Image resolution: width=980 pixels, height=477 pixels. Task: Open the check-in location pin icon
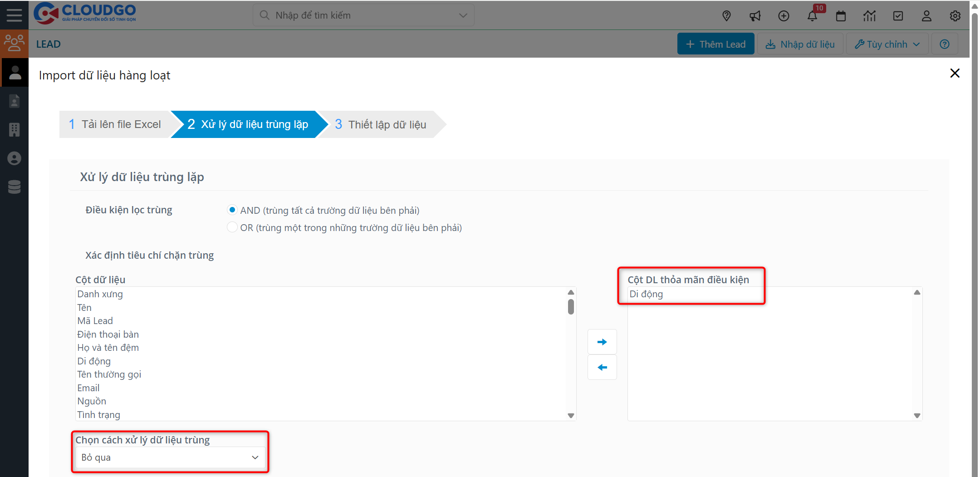point(727,15)
